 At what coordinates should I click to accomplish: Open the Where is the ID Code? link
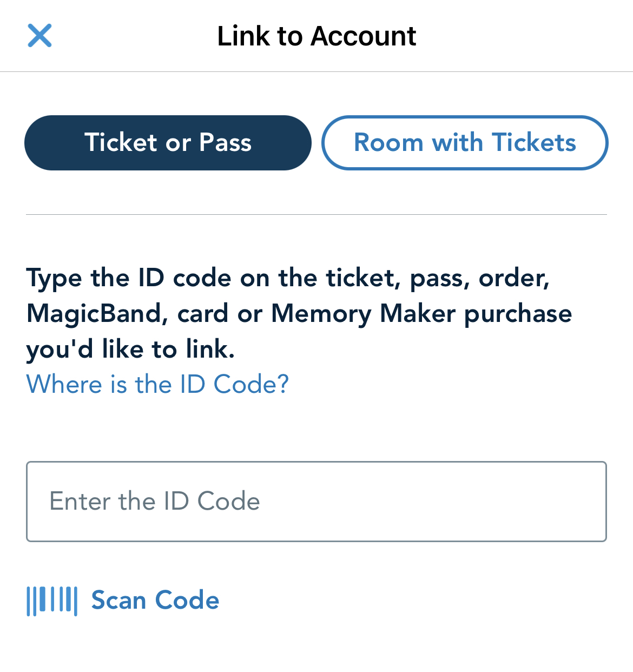coord(157,384)
